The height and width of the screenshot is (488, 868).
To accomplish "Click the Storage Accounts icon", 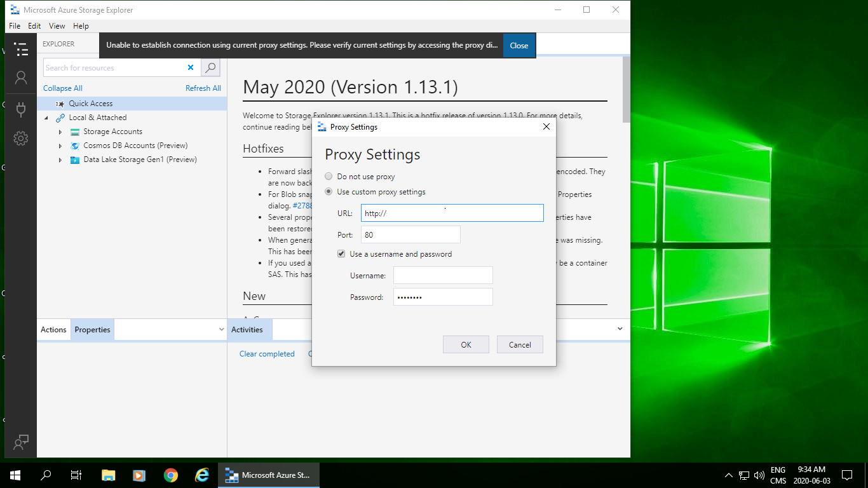I will coord(76,132).
